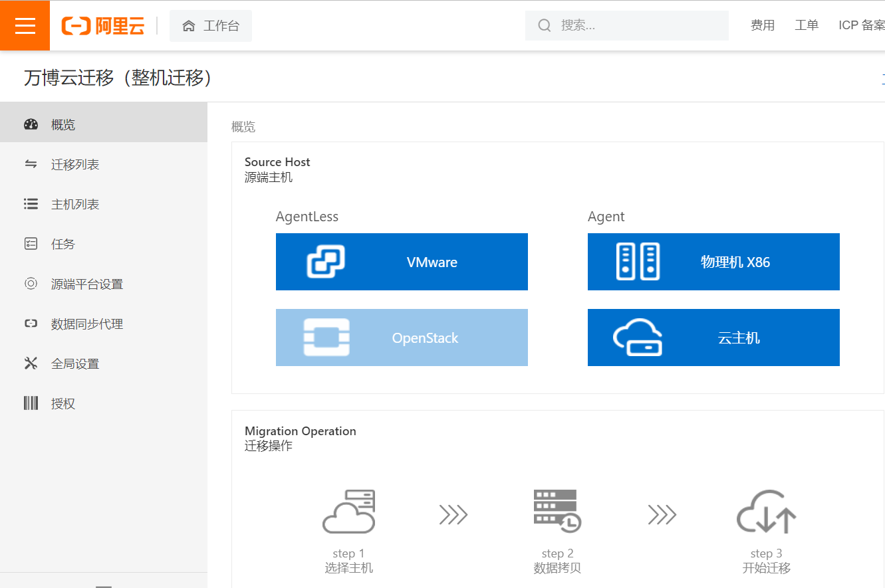Focus the 搜索 search input field
885x588 pixels.
coord(627,25)
